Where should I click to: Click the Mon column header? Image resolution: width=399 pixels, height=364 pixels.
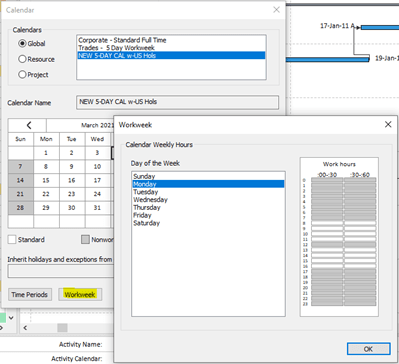pyautogui.click(x=46, y=139)
